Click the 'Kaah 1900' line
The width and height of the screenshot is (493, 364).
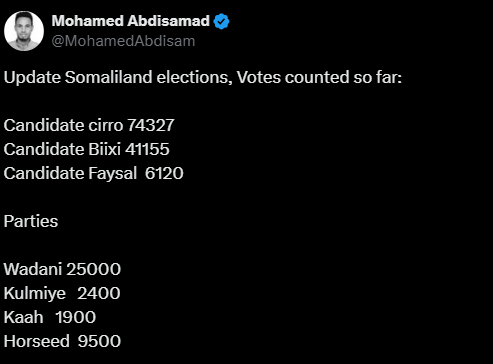click(x=50, y=317)
